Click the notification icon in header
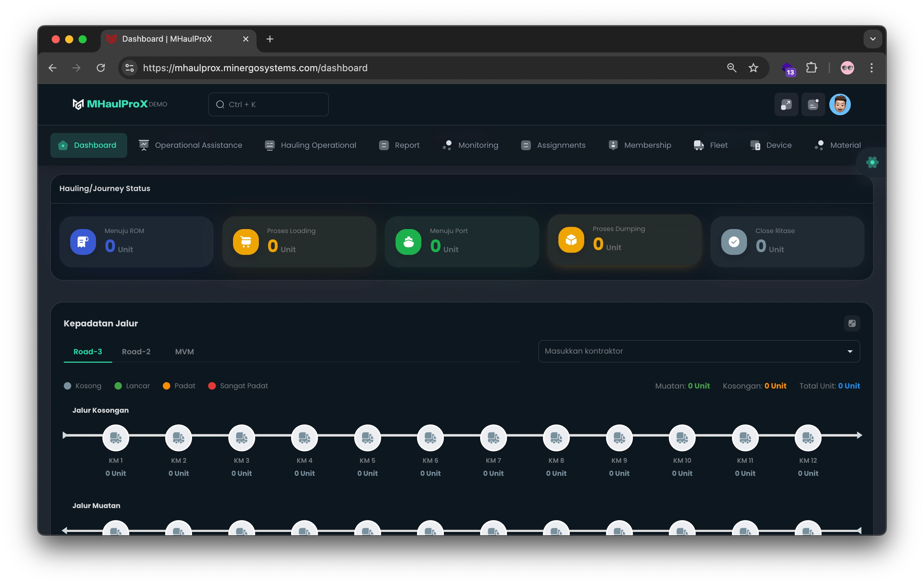The height and width of the screenshot is (585, 924). tap(813, 104)
